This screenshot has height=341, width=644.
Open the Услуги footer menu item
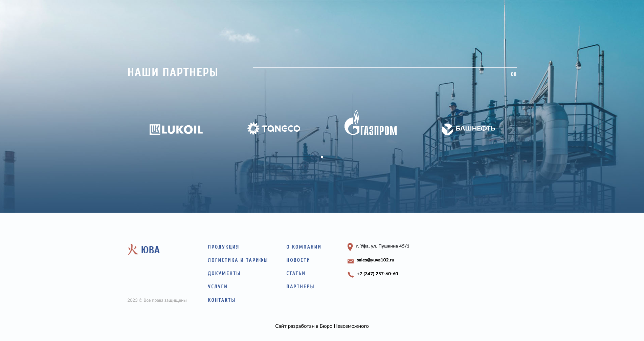pos(218,286)
